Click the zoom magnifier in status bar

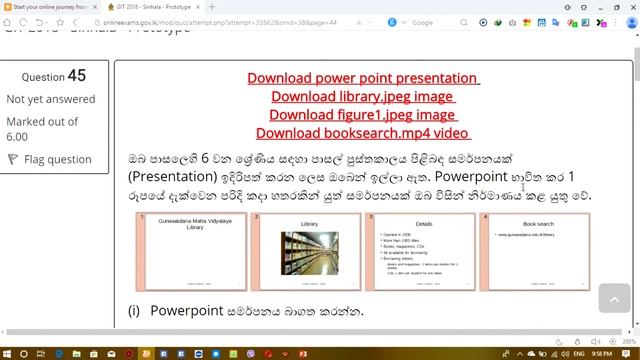coord(613,342)
